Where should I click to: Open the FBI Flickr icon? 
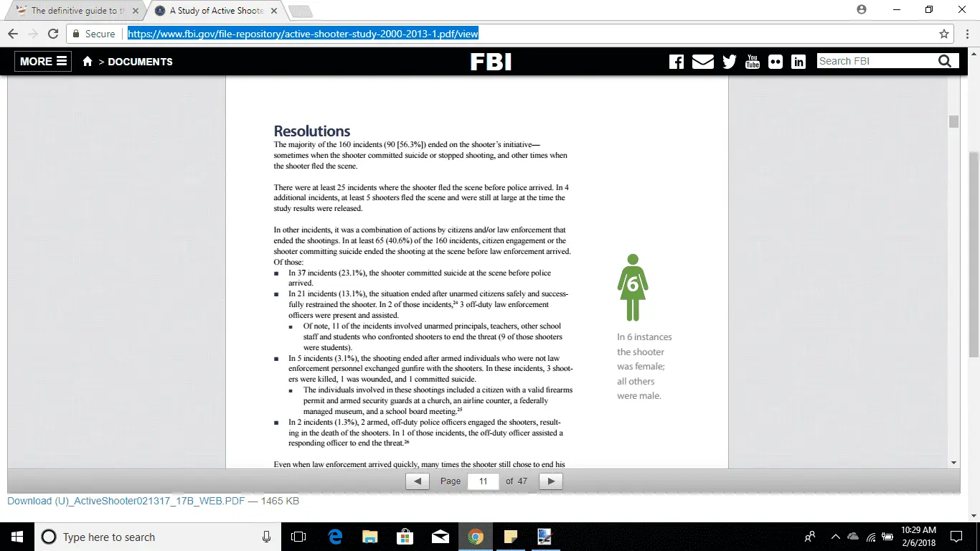(x=776, y=62)
